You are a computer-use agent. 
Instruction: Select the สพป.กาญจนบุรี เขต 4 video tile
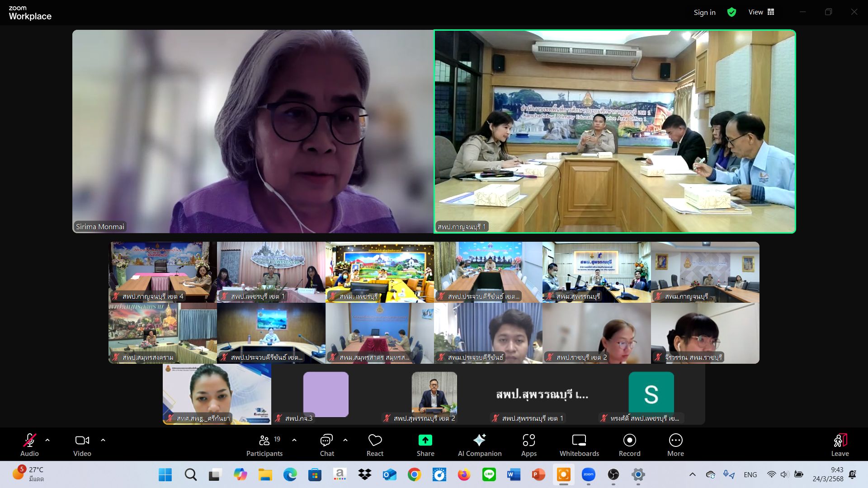(163, 272)
